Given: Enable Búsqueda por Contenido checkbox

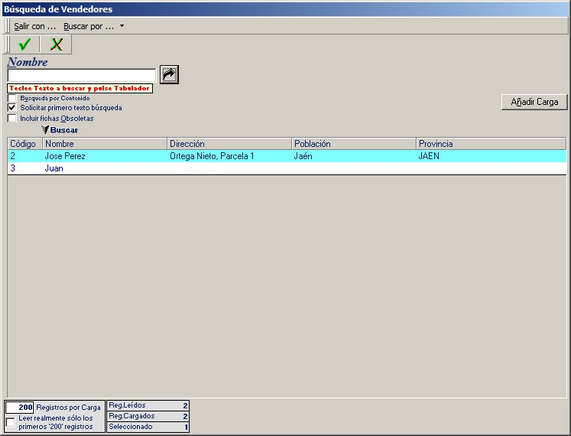Looking at the screenshot, I should 12,98.
